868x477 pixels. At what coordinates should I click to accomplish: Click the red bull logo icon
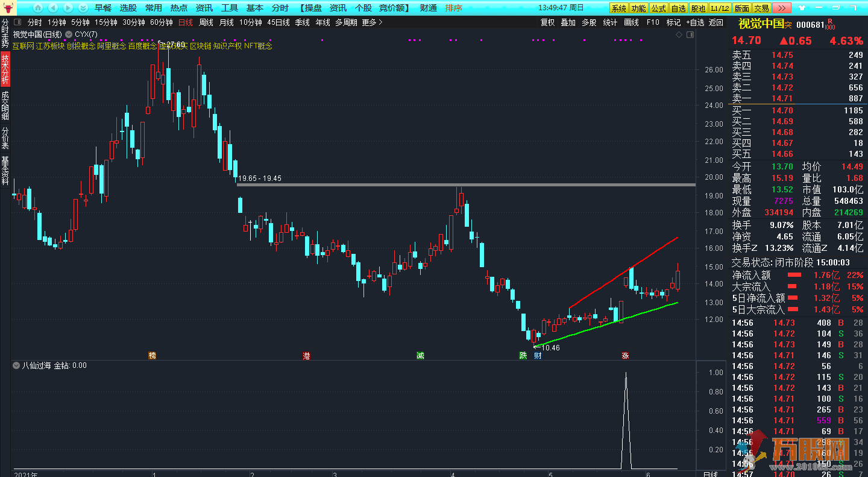8,8
